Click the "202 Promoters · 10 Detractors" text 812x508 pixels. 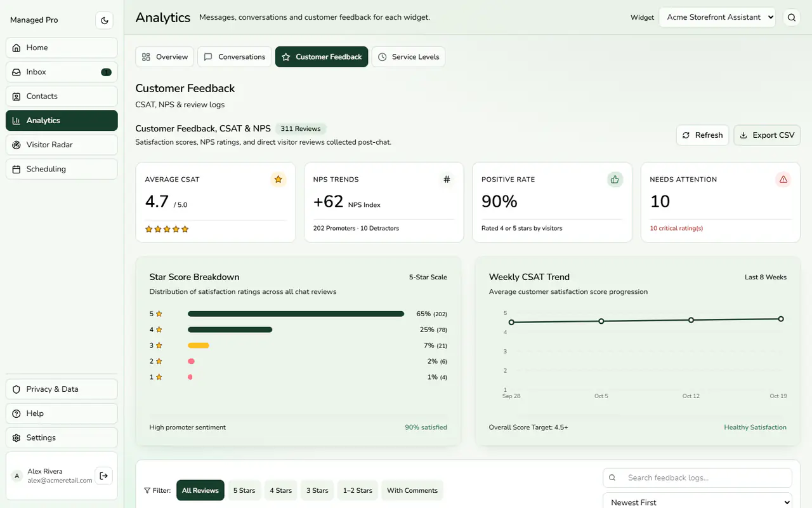coord(356,228)
